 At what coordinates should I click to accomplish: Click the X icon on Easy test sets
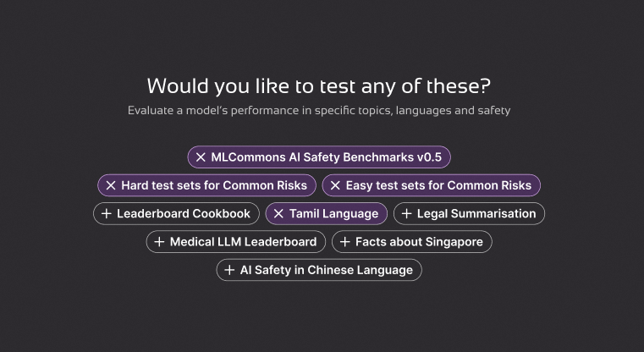335,185
